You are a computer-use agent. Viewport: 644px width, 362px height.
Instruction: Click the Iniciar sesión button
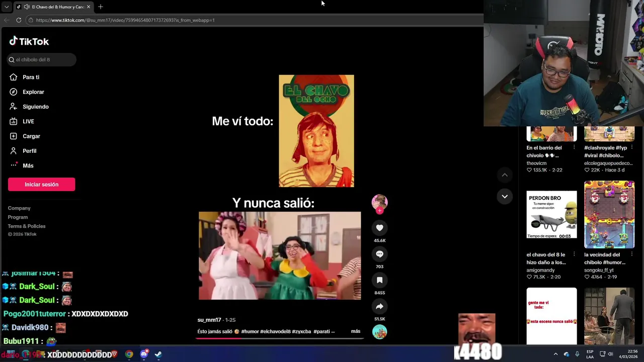coord(41,185)
